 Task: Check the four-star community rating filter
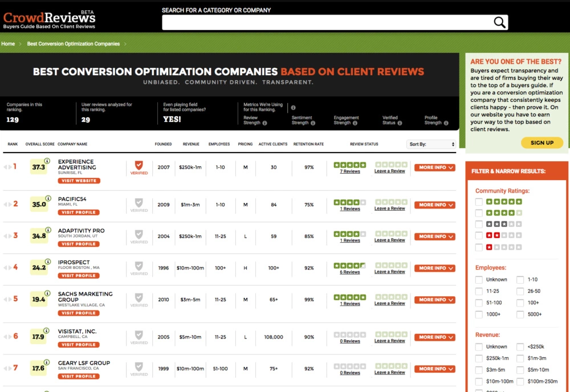pyautogui.click(x=479, y=213)
